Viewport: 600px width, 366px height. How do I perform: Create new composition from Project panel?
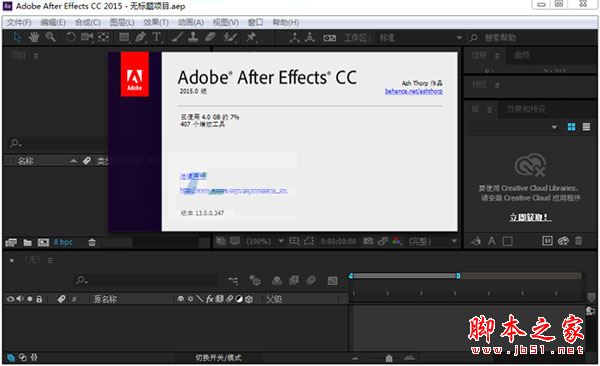click(43, 242)
